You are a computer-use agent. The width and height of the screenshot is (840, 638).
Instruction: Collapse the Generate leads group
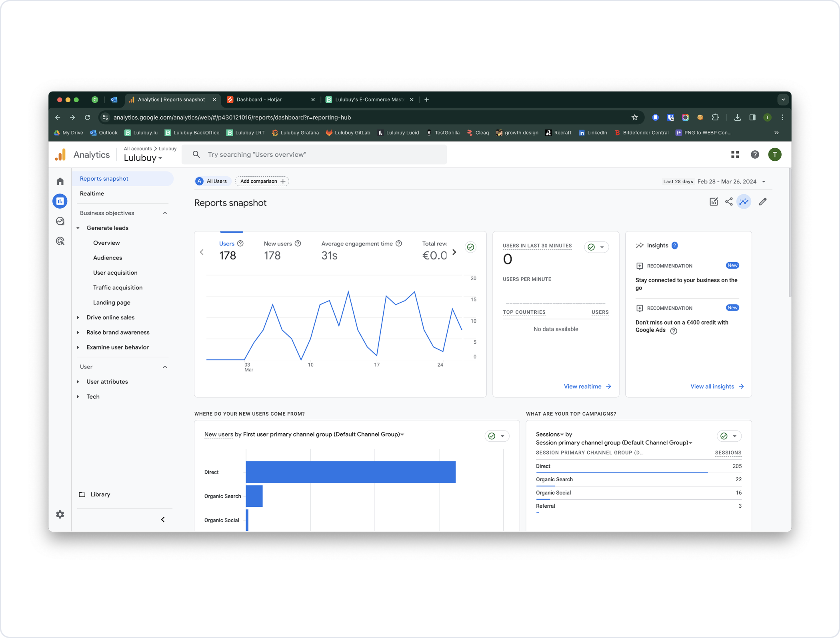(x=78, y=228)
